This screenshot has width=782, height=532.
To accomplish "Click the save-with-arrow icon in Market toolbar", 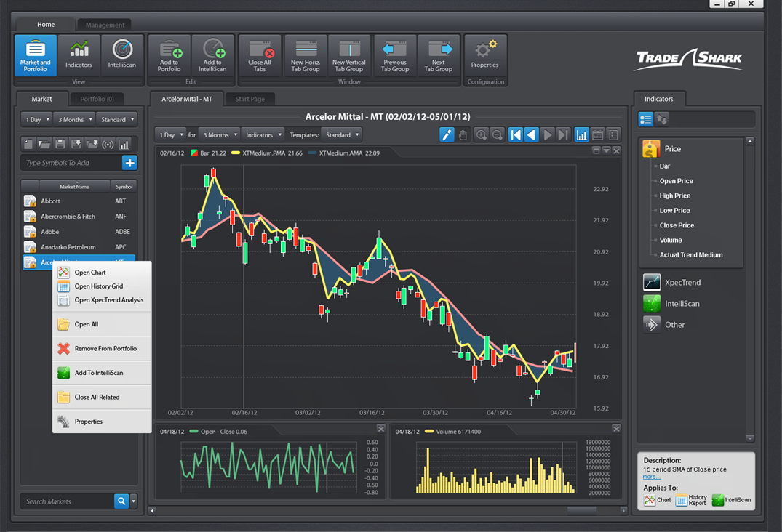I will pyautogui.click(x=76, y=145).
